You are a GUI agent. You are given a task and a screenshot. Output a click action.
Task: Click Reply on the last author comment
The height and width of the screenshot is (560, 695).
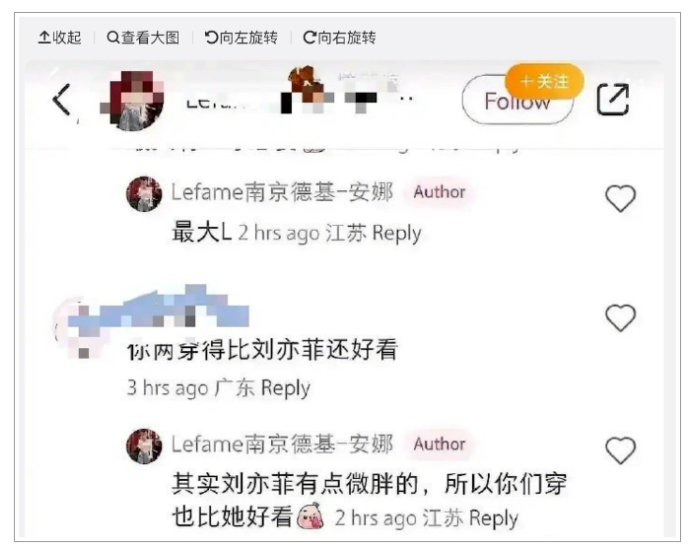[493, 518]
